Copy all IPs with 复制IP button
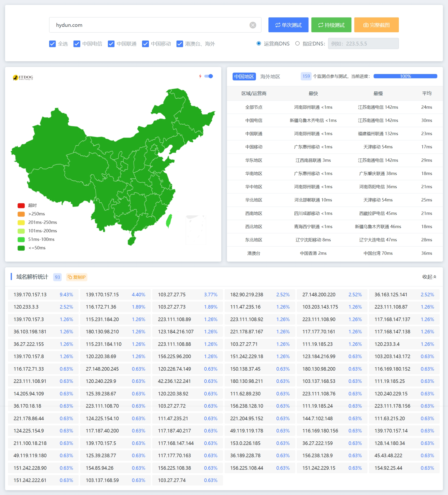This screenshot has height=495, width=448. tap(77, 277)
